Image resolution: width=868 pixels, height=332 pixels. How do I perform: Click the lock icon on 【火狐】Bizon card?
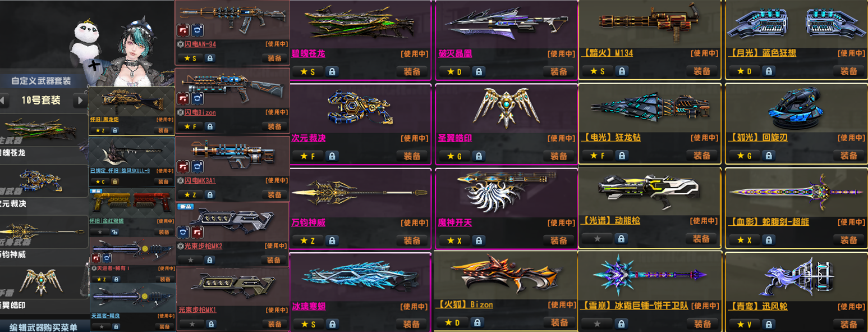[x=479, y=323]
